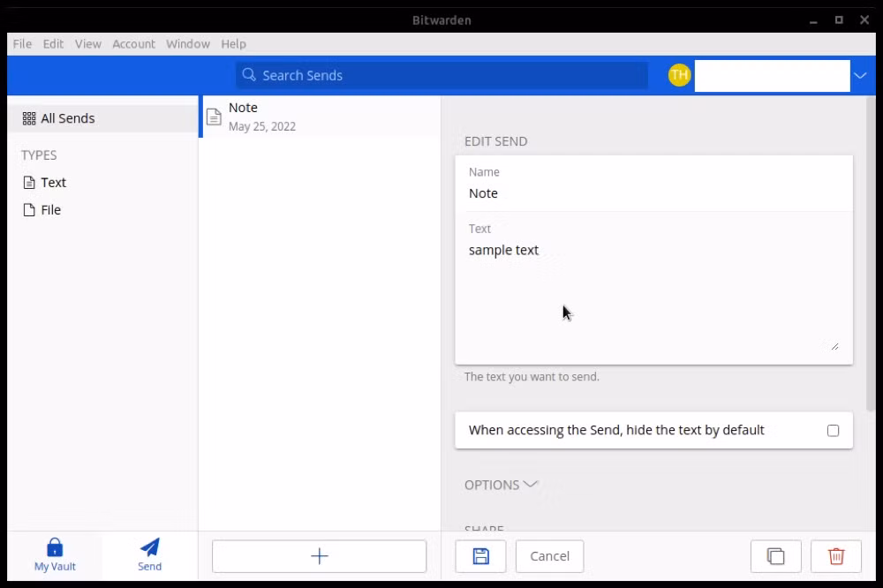Click the save Send floppy disk icon
The width and height of the screenshot is (883, 588).
(x=480, y=556)
